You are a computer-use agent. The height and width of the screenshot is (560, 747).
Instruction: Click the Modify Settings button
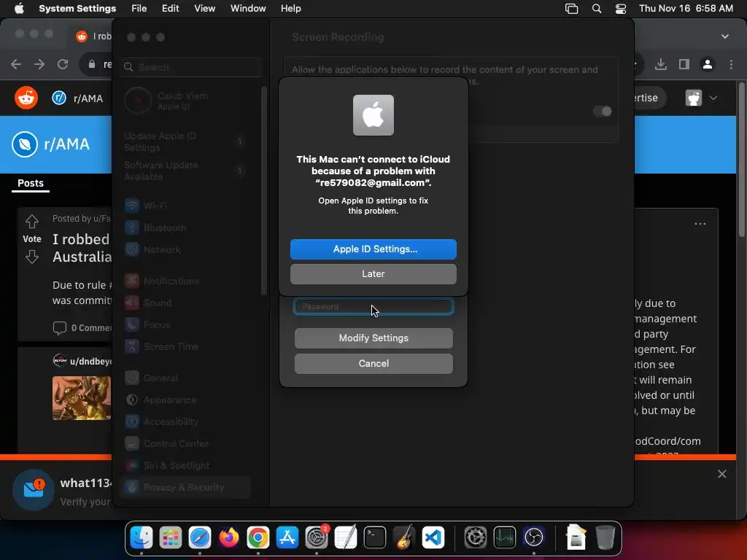tap(373, 338)
